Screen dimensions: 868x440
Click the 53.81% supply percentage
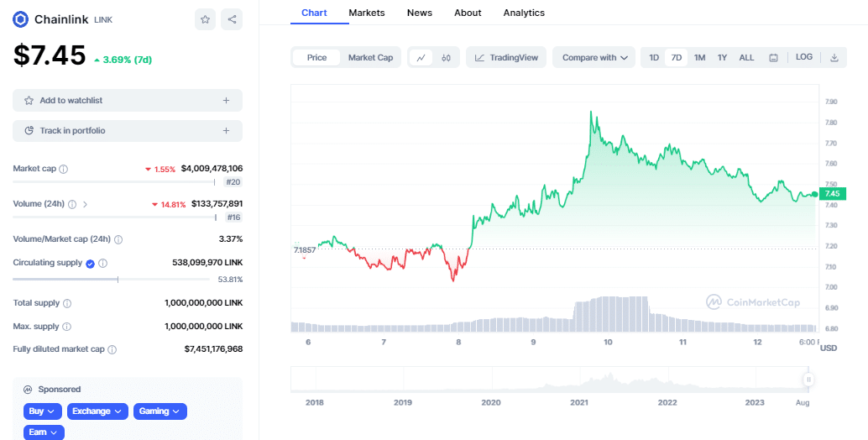tap(230, 280)
